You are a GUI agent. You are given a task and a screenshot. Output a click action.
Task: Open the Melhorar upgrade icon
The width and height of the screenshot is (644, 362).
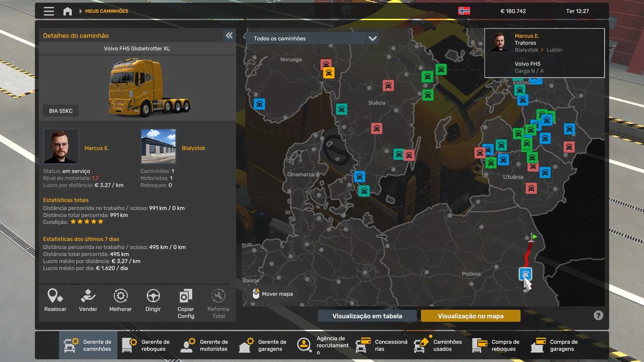120,296
